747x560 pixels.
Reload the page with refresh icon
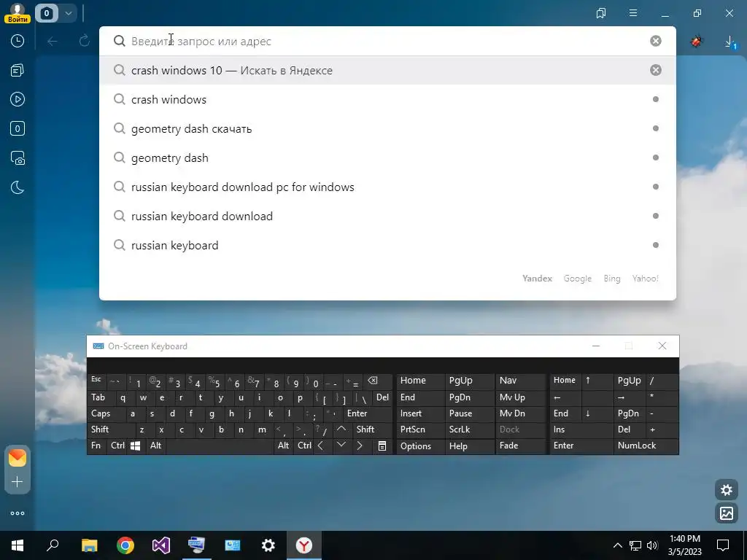pyautogui.click(x=85, y=41)
